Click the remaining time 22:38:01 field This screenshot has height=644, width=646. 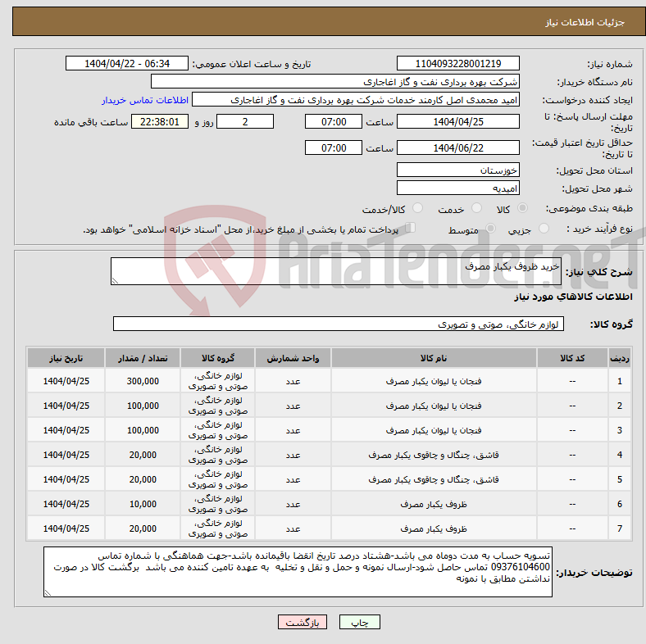[x=160, y=121]
